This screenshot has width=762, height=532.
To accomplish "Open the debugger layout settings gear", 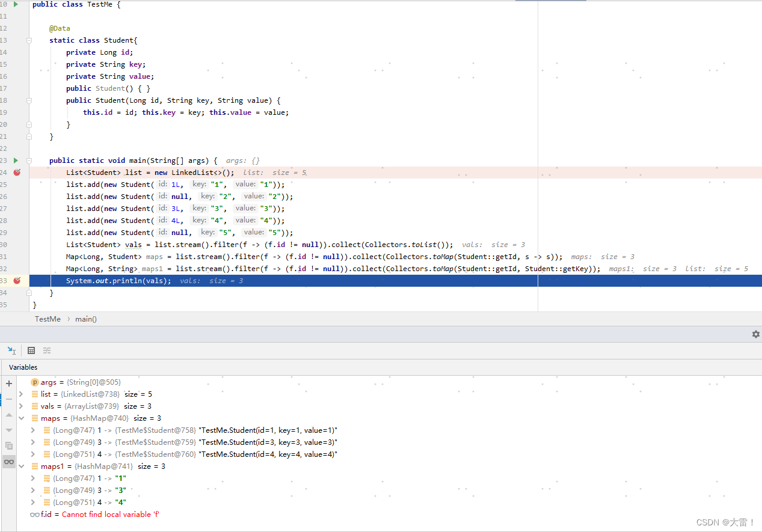I will (755, 334).
